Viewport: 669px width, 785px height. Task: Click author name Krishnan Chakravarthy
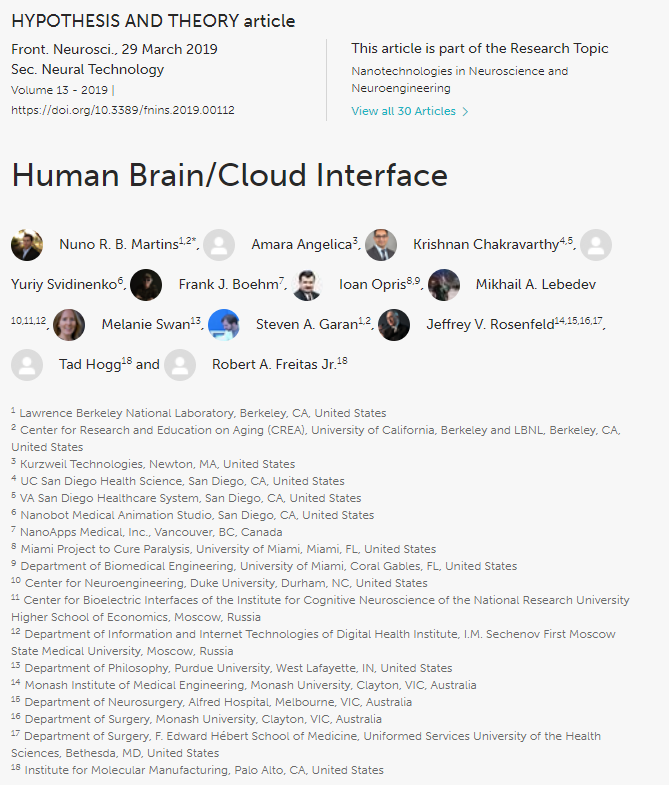point(486,244)
